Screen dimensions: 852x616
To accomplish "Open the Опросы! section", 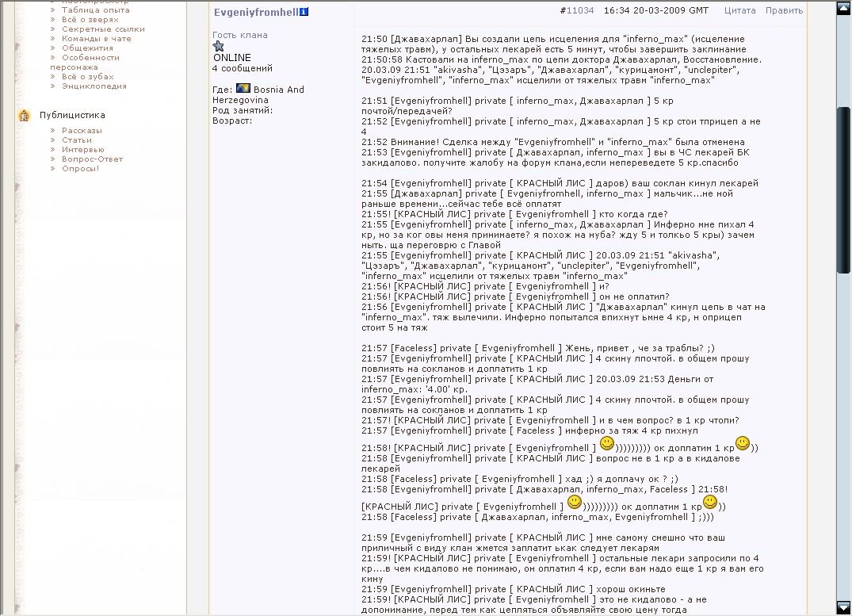I will pos(80,169).
